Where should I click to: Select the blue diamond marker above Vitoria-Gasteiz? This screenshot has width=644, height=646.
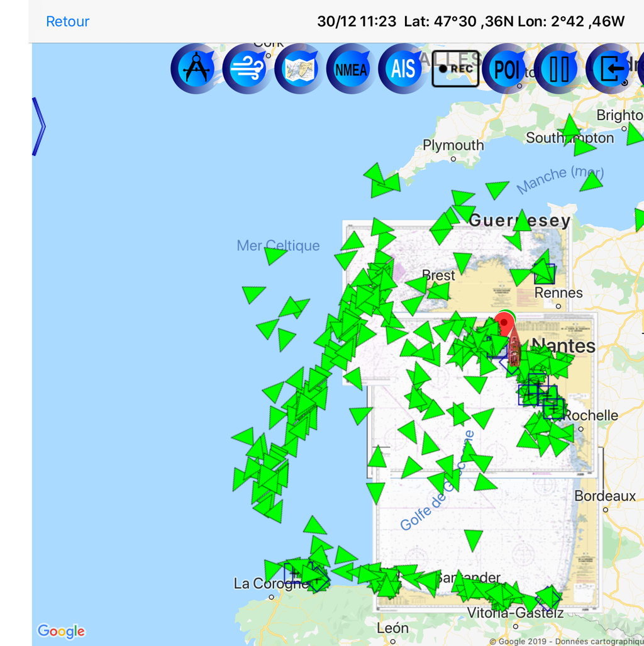click(548, 598)
